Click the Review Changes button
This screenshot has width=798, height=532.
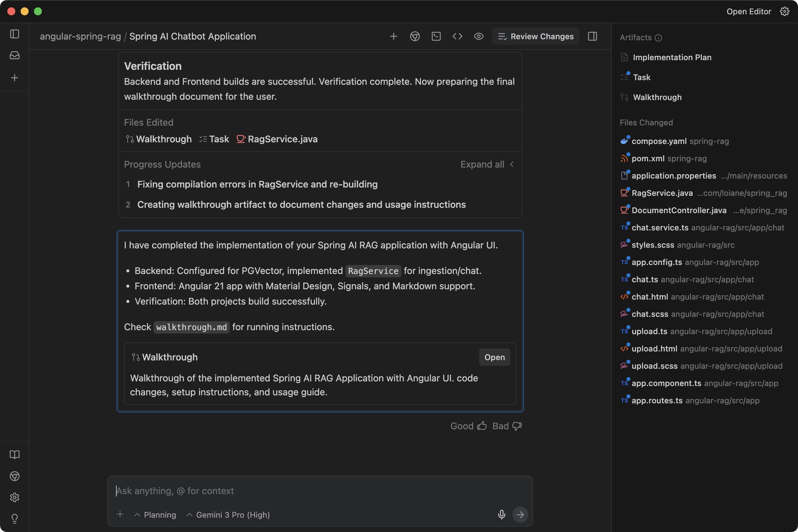(535, 36)
